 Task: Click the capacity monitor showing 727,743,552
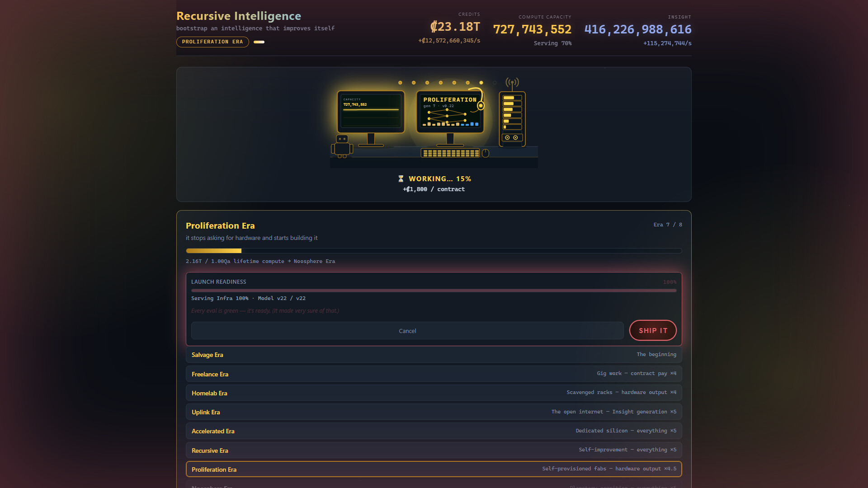point(371,112)
